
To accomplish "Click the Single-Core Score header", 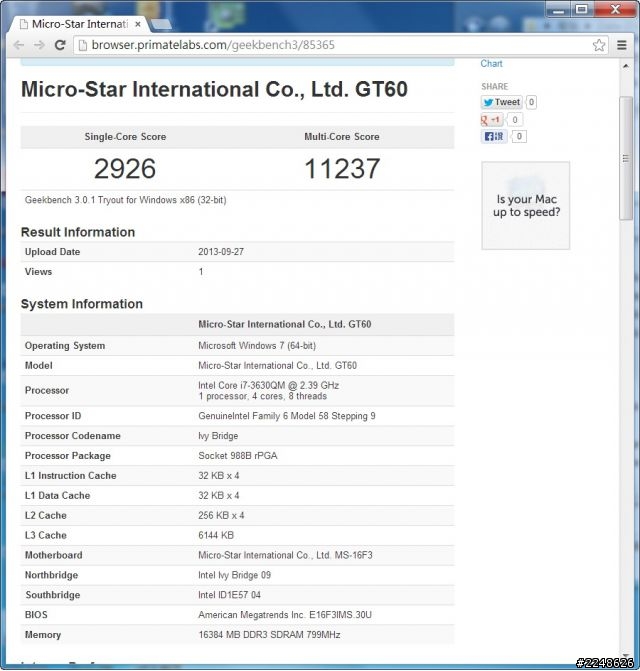I will 125,137.
